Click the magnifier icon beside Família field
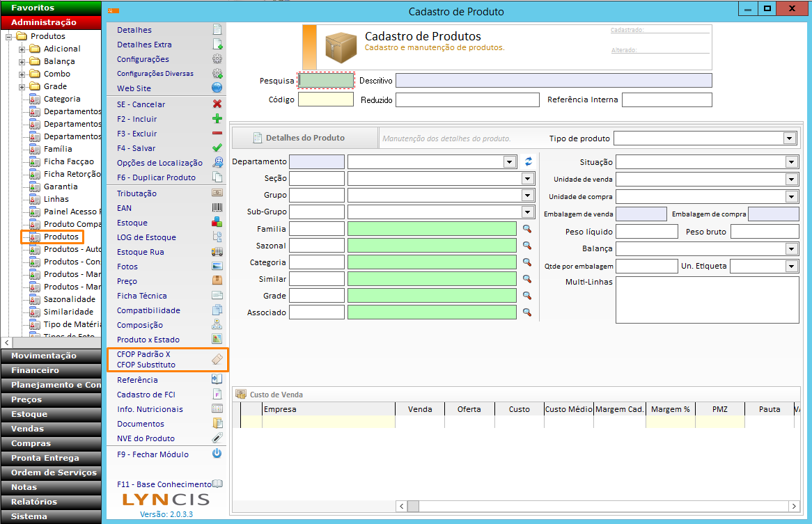This screenshot has height=524, width=812. coord(527,229)
